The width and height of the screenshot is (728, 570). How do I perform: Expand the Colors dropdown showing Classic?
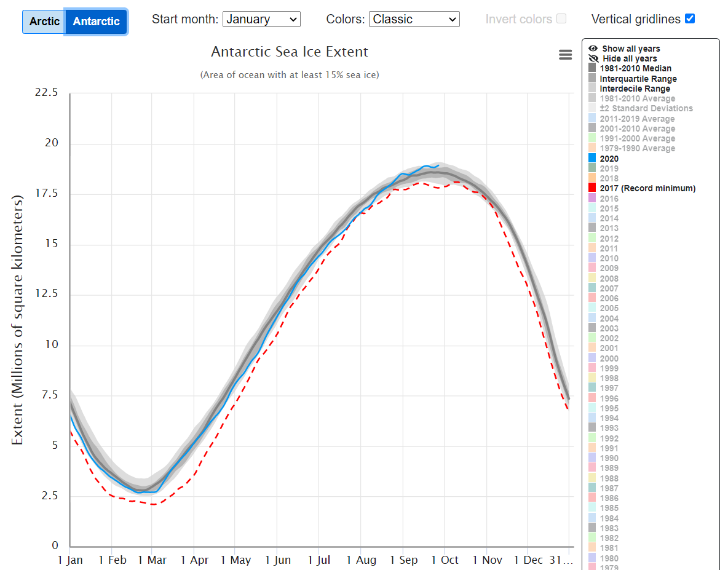click(414, 19)
